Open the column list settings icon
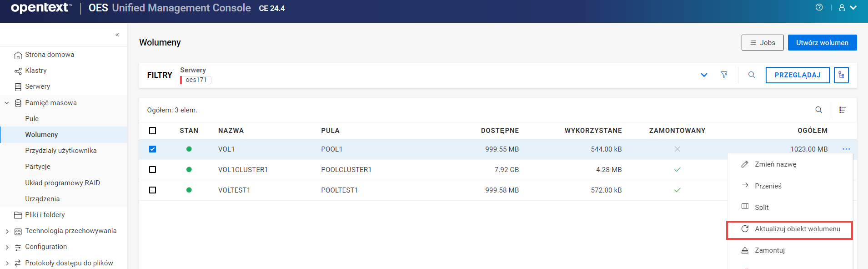 pos(842,110)
